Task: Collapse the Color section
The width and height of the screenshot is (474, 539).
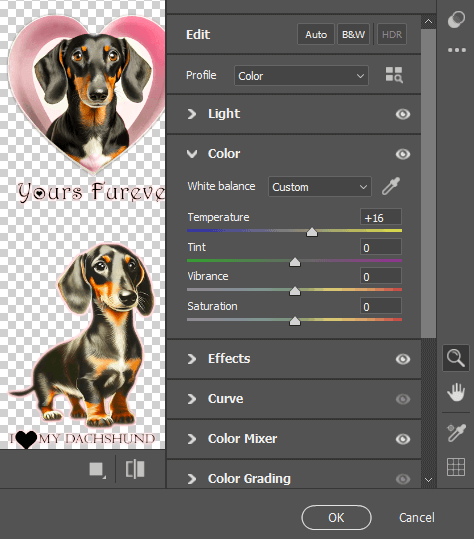Action: pos(192,154)
